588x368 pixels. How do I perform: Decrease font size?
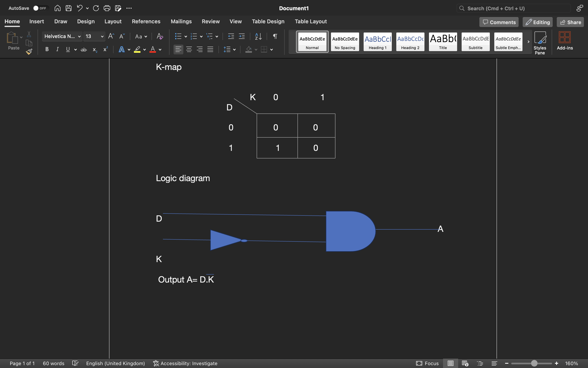click(x=122, y=36)
